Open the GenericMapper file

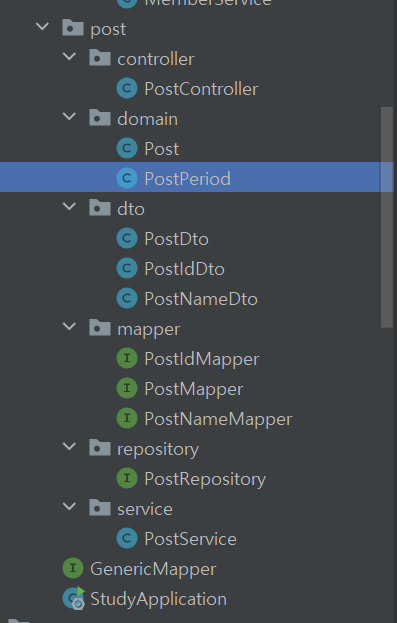pyautogui.click(x=153, y=569)
